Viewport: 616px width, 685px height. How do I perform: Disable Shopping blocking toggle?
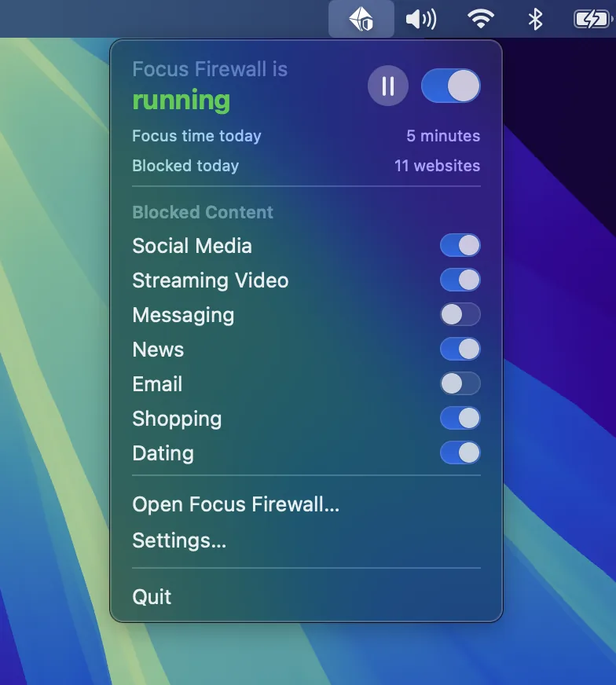tap(460, 418)
